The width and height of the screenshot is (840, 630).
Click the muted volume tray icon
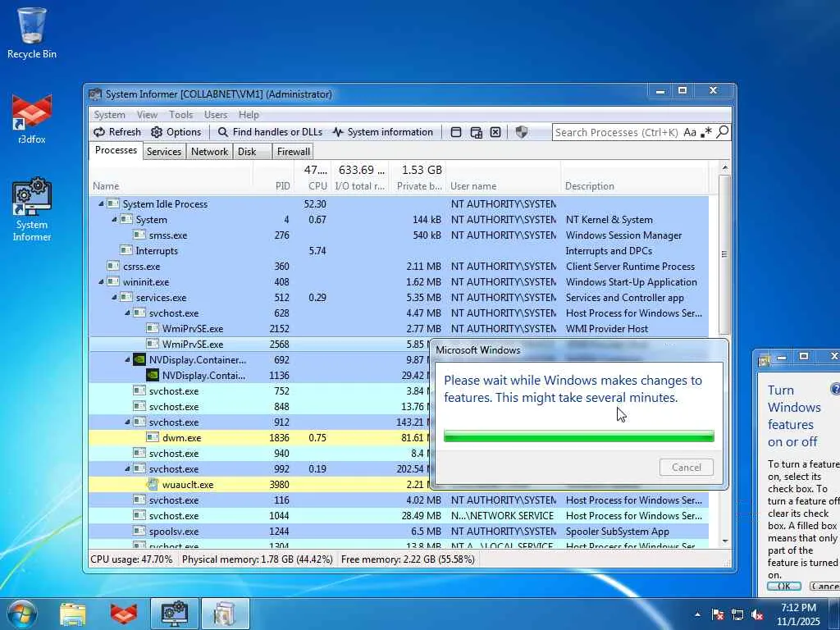757,614
